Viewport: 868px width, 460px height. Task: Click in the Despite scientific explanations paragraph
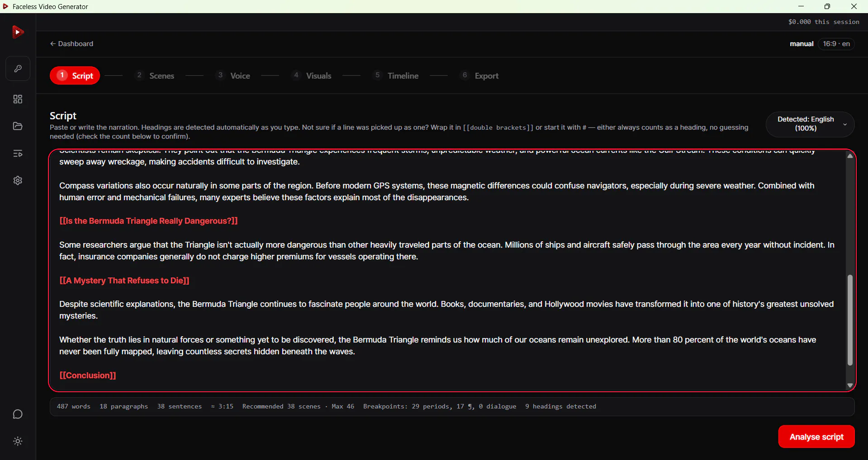coord(446,310)
